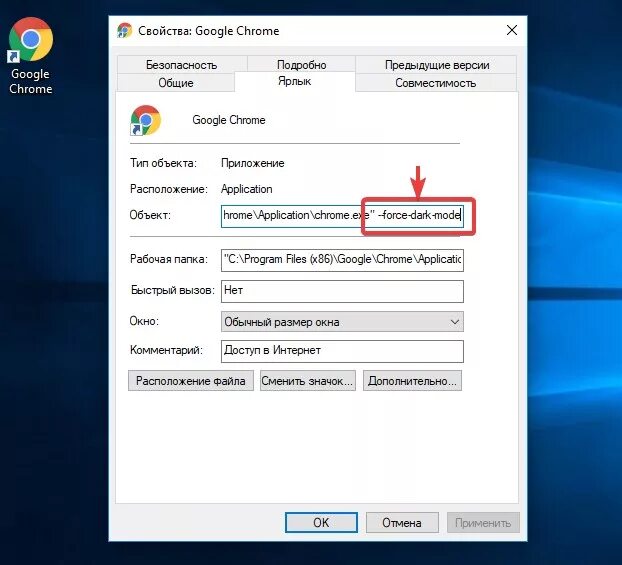This screenshot has height=565, width=622.
Task: Click the Тип объекта: label
Action: click(163, 163)
